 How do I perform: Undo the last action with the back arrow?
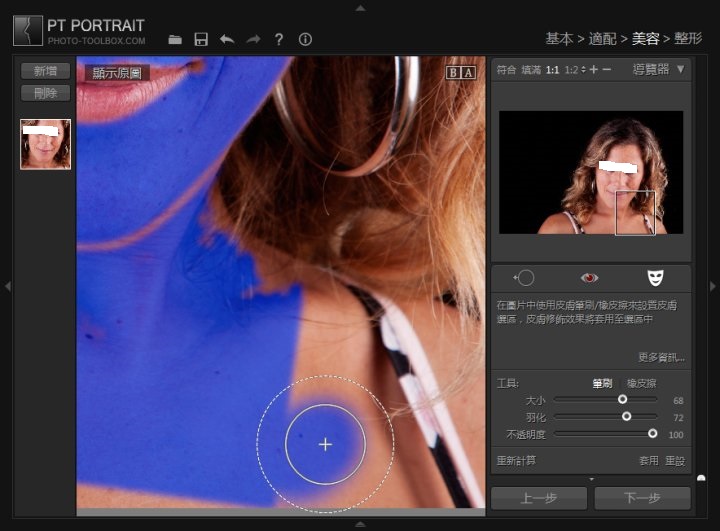227,40
